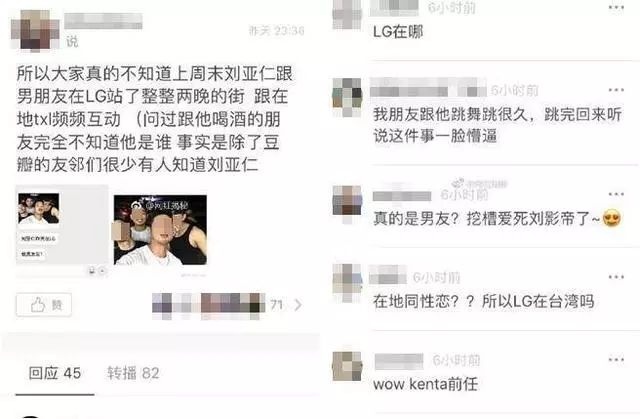This screenshot has height=419, width=640.
Task: Open more options on the 跳舞 comment
Action: coord(616,90)
